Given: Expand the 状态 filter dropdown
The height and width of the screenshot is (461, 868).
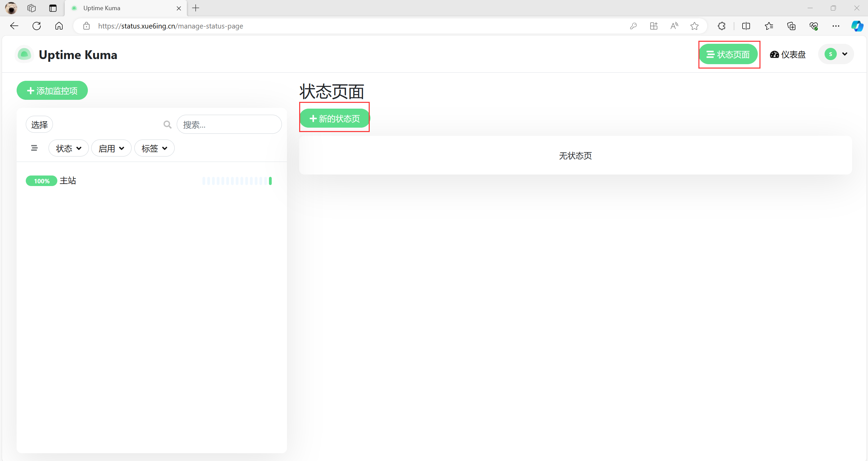Looking at the screenshot, I should (x=69, y=148).
